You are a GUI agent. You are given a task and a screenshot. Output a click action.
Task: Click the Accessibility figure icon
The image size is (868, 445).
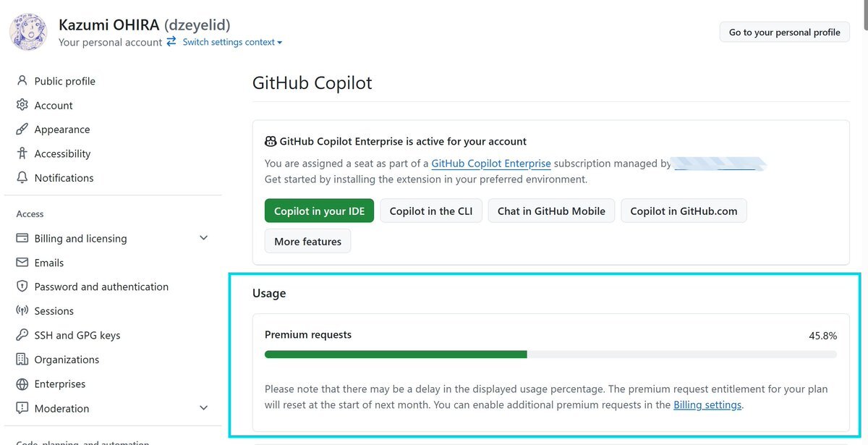tap(22, 153)
